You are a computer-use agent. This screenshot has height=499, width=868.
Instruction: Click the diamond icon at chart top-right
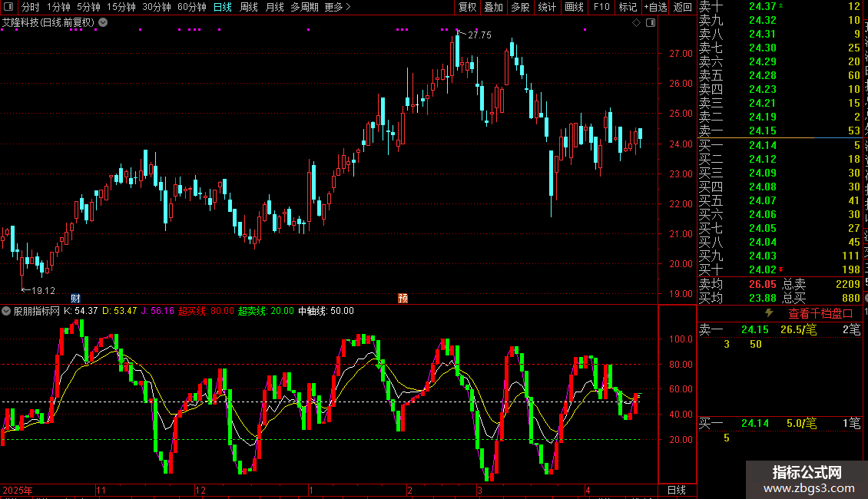click(x=636, y=23)
